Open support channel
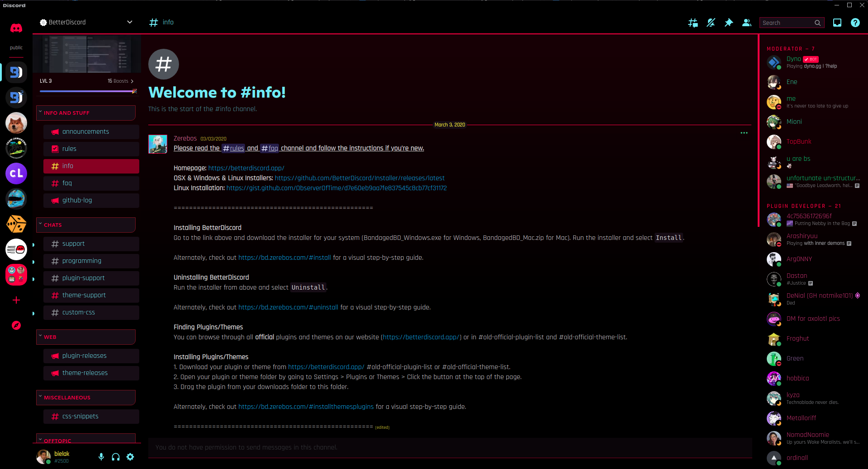This screenshot has width=868, height=469. tap(91, 244)
